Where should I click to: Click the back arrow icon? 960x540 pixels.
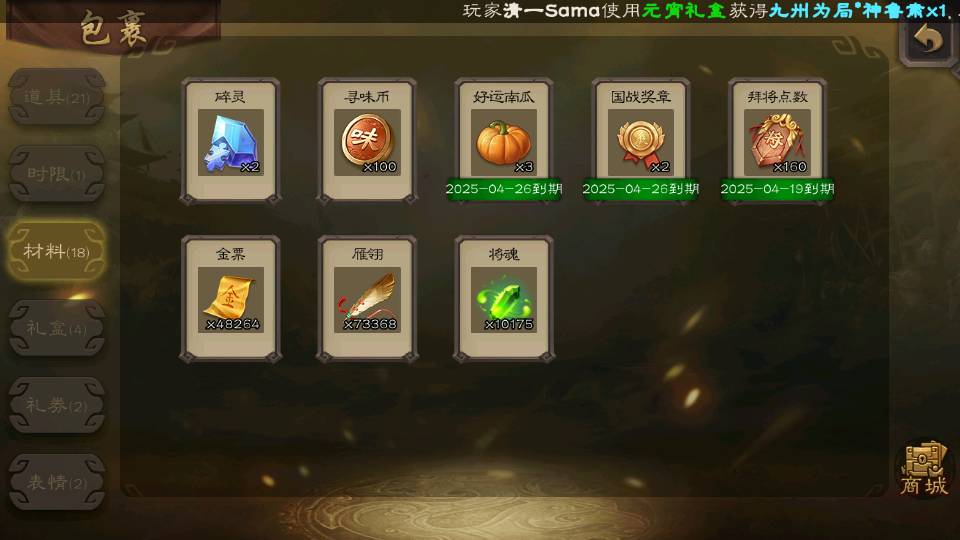(928, 39)
